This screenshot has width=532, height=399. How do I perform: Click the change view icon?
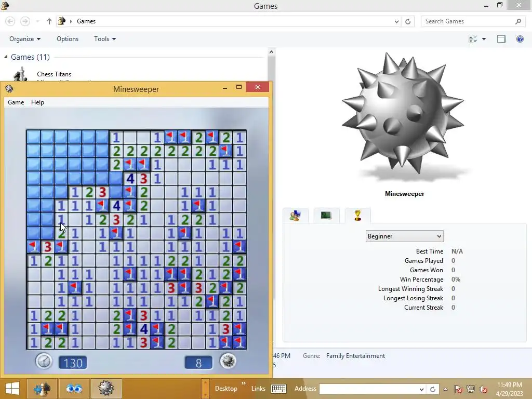pos(473,39)
